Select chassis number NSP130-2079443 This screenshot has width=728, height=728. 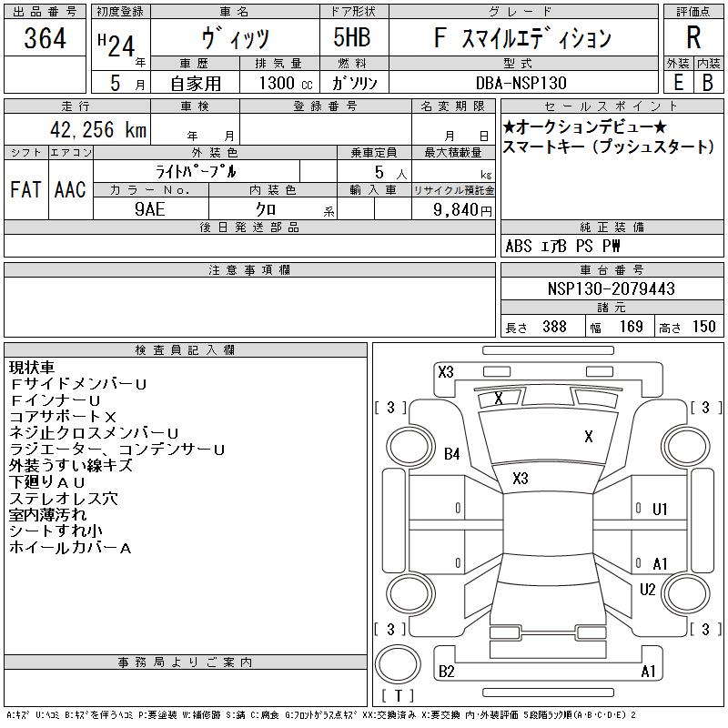tap(612, 289)
